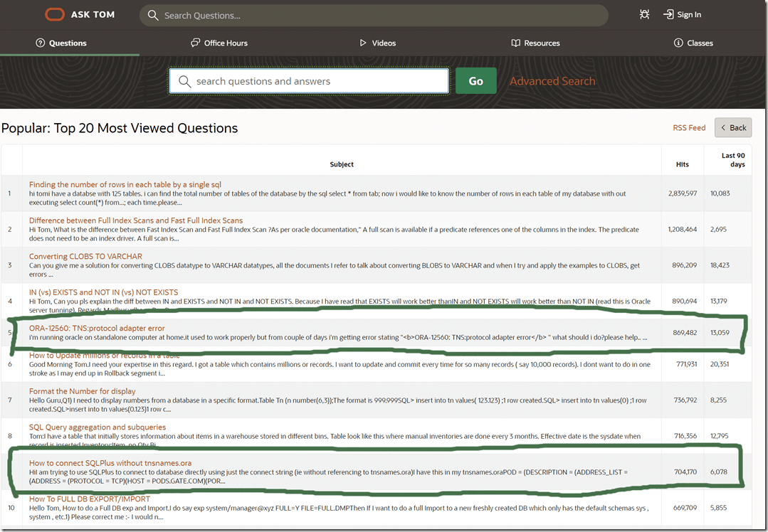The height and width of the screenshot is (532, 768).
Task: Open the RSS Feed link
Action: coord(689,128)
